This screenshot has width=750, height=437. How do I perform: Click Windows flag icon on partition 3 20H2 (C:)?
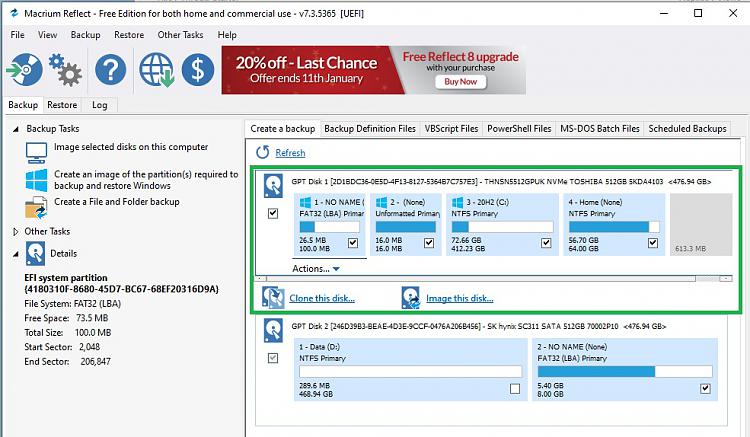click(457, 202)
